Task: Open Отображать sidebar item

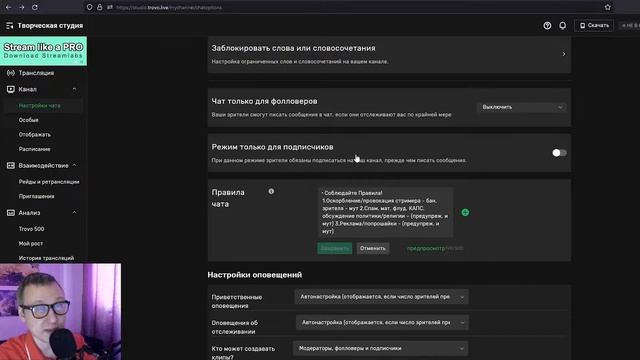Action: (x=35, y=134)
